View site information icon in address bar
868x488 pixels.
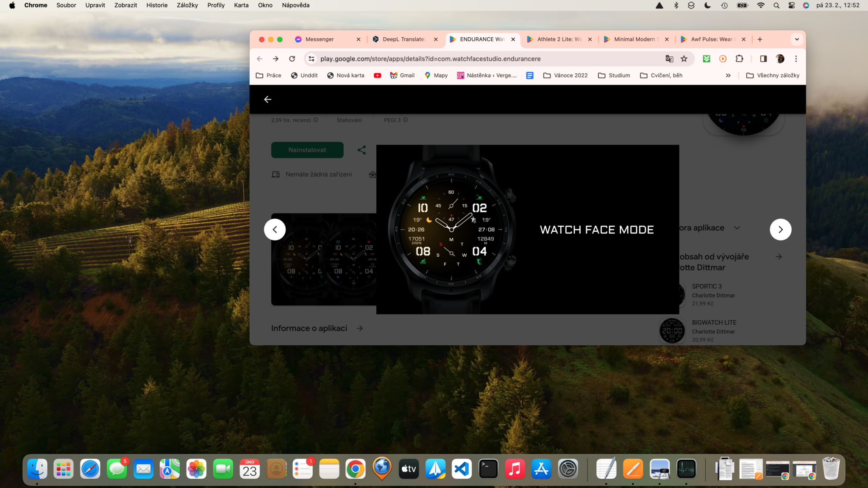pyautogui.click(x=312, y=59)
